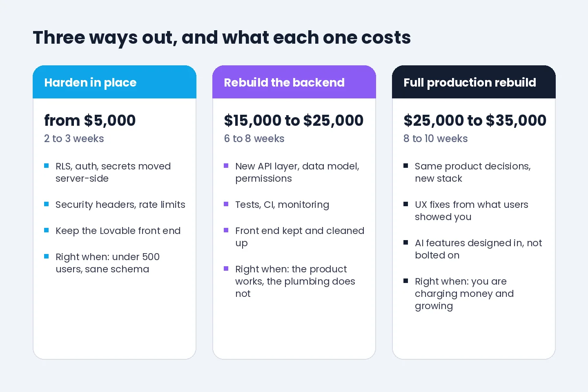Screen dimensions: 588x392
Task: Click the purple bullet beside New API layer
Action: tap(226, 166)
